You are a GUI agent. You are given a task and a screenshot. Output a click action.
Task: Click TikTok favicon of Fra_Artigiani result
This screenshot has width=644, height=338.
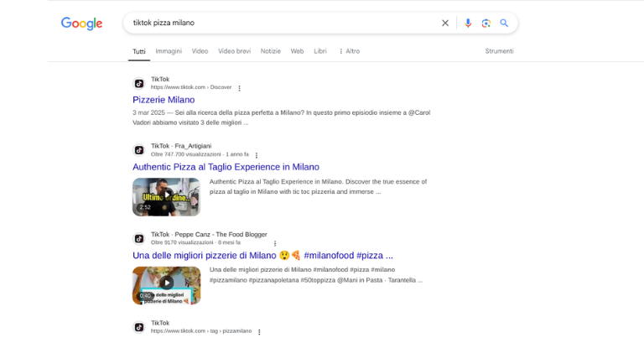point(139,150)
